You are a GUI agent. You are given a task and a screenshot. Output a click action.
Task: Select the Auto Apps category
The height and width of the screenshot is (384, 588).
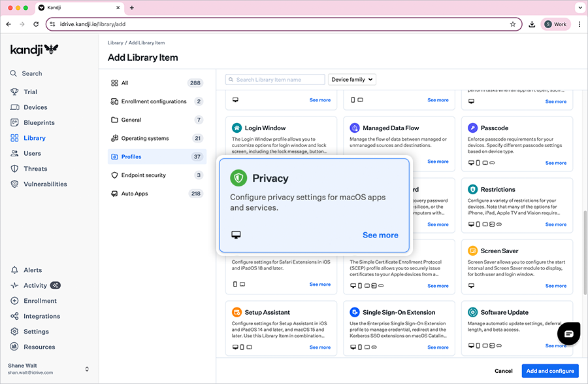(x=135, y=194)
